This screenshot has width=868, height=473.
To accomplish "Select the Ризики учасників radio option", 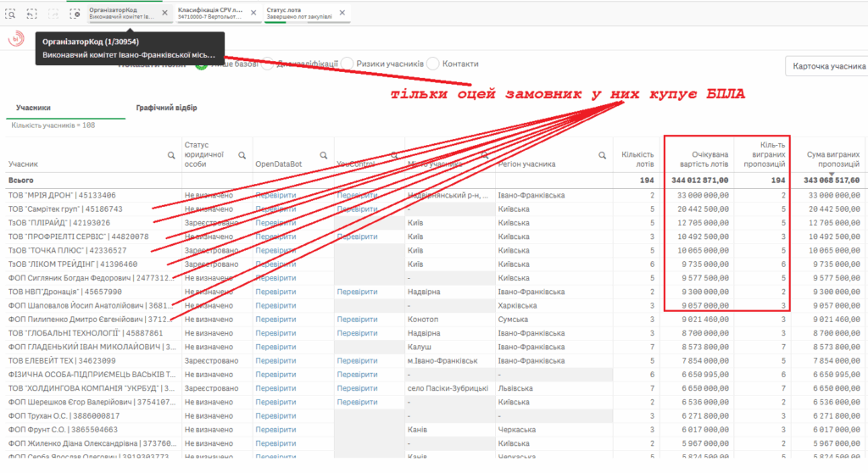I will pyautogui.click(x=347, y=64).
